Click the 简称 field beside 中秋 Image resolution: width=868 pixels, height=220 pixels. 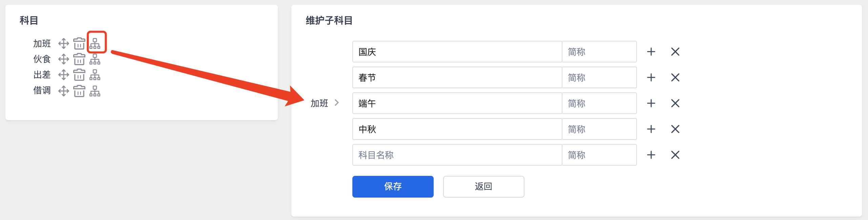coord(599,129)
